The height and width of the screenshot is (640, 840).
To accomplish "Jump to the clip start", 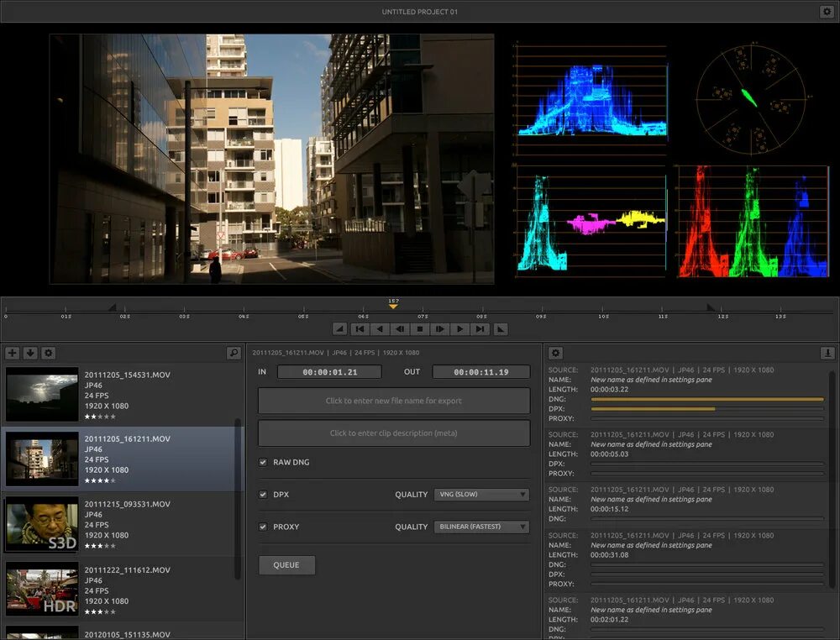I will coord(360,329).
